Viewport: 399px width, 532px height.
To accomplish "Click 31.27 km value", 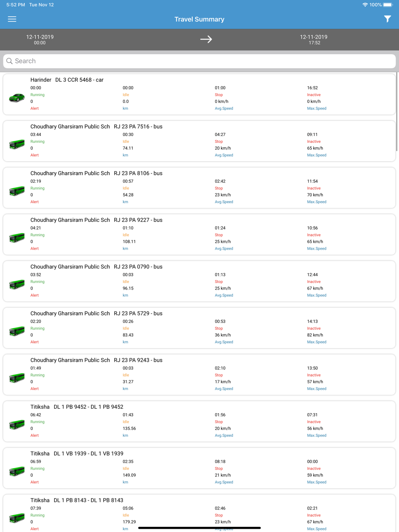I will click(x=128, y=382).
